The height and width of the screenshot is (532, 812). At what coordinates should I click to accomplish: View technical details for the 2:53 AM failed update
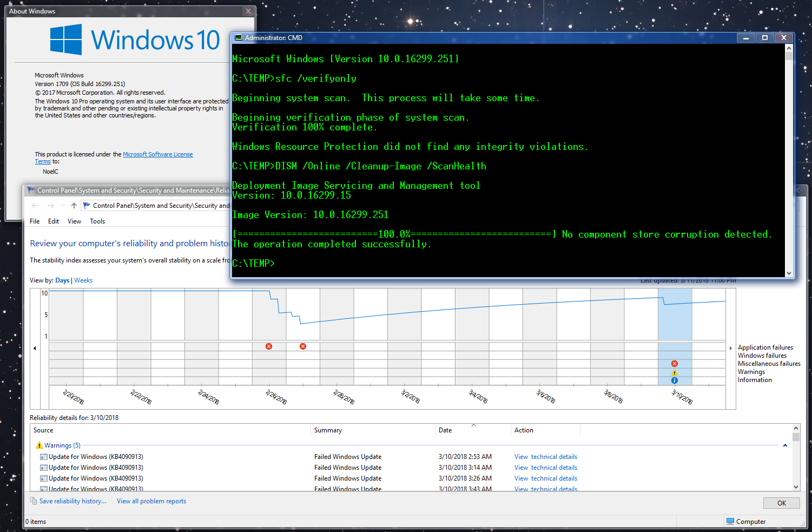[x=545, y=457]
